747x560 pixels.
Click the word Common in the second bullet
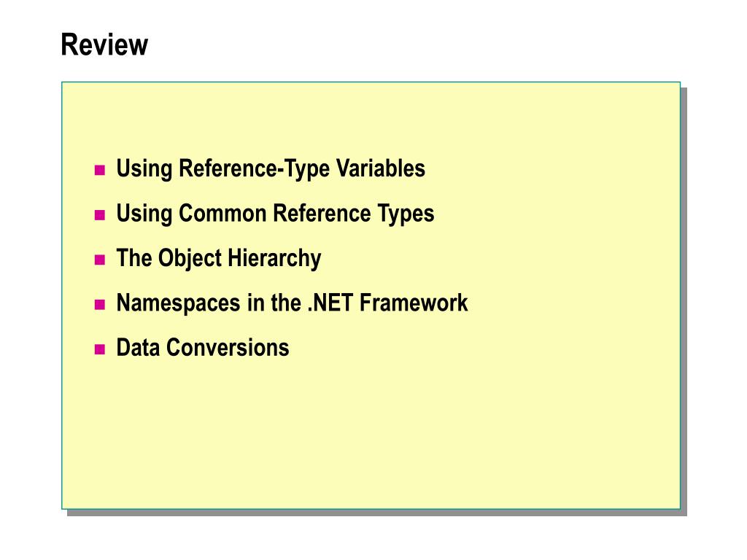click(x=222, y=213)
